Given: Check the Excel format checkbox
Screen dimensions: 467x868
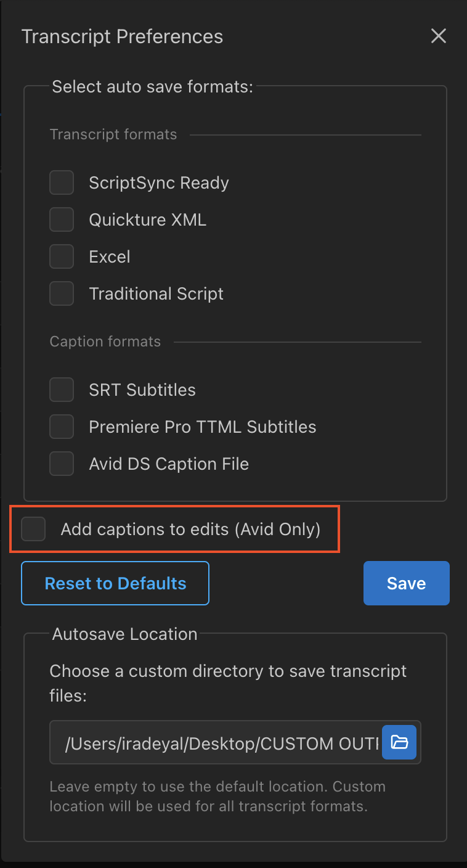Looking at the screenshot, I should [62, 256].
